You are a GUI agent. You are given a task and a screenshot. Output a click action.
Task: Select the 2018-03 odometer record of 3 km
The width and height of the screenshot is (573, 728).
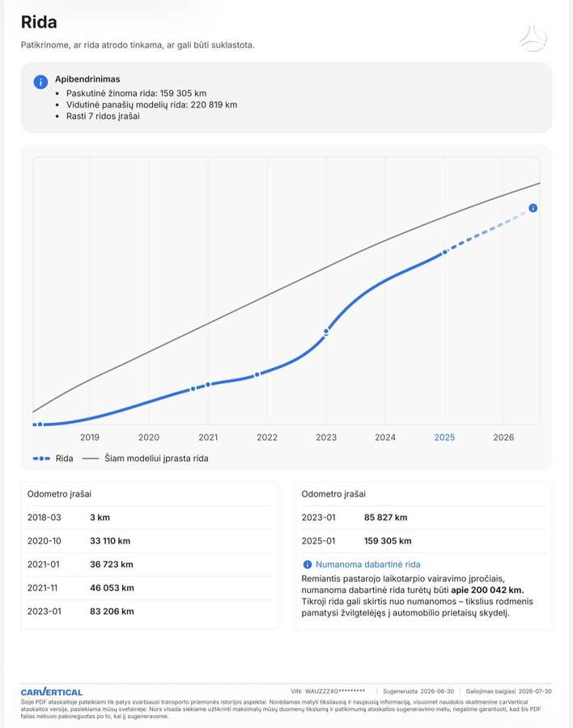point(150,517)
